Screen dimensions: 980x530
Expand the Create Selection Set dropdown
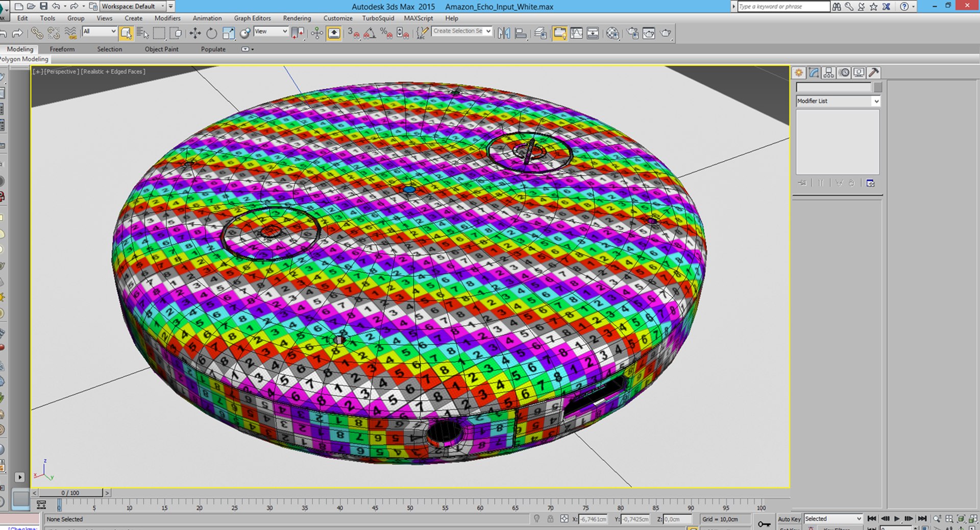(461, 31)
